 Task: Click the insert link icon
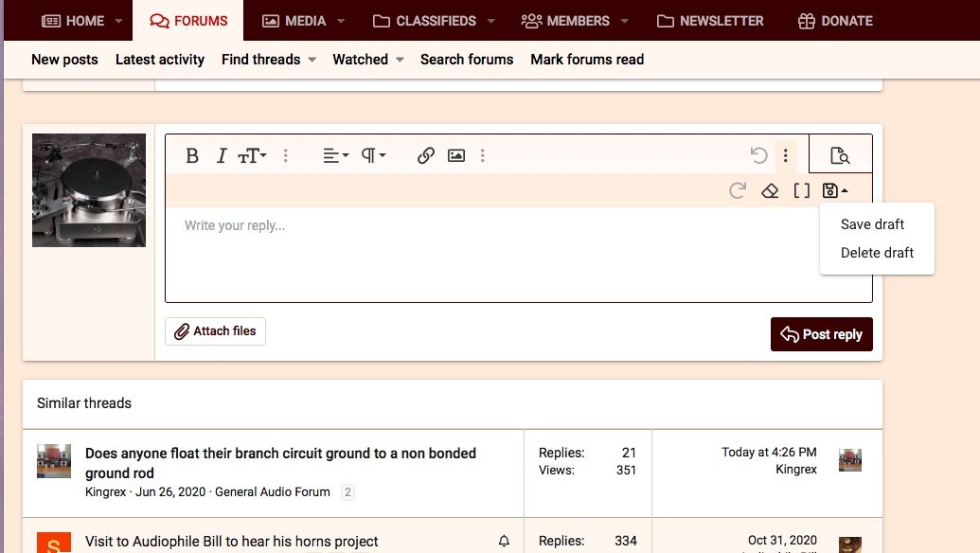tap(426, 156)
